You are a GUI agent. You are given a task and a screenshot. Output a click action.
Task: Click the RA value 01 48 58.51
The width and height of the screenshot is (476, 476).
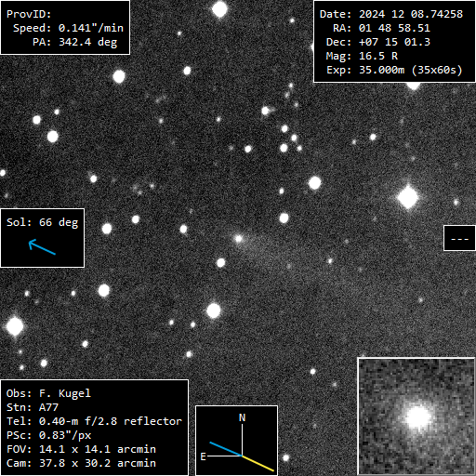tap(394, 28)
